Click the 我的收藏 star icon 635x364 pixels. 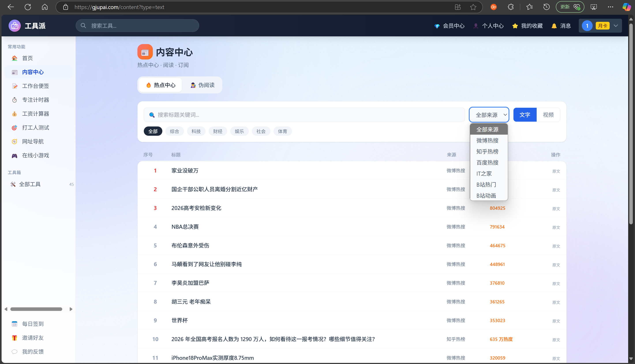(515, 26)
